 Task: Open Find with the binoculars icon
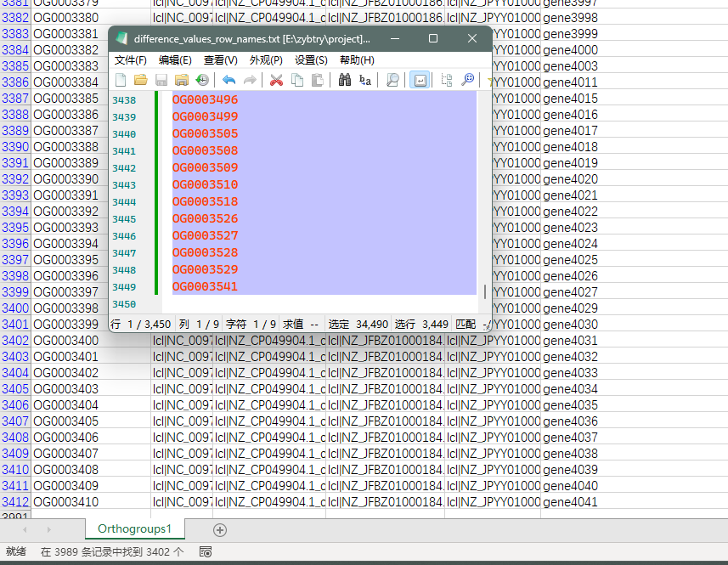coord(345,80)
